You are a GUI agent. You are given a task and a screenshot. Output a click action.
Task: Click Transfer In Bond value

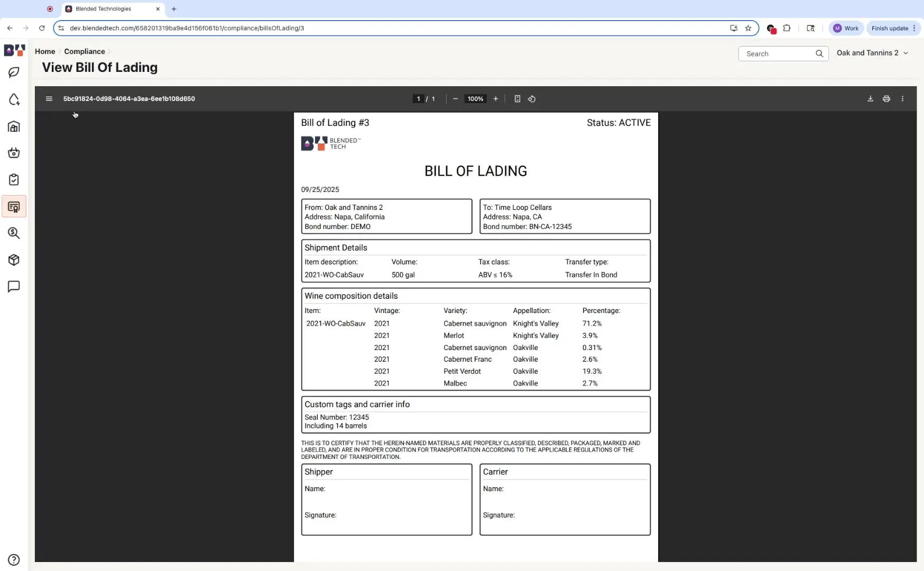coord(591,275)
